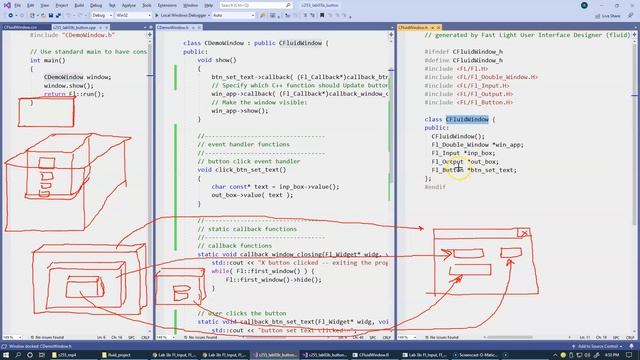Open the Project menu
Image resolution: width=640 pixels, height=360 pixels.
[62, 5]
